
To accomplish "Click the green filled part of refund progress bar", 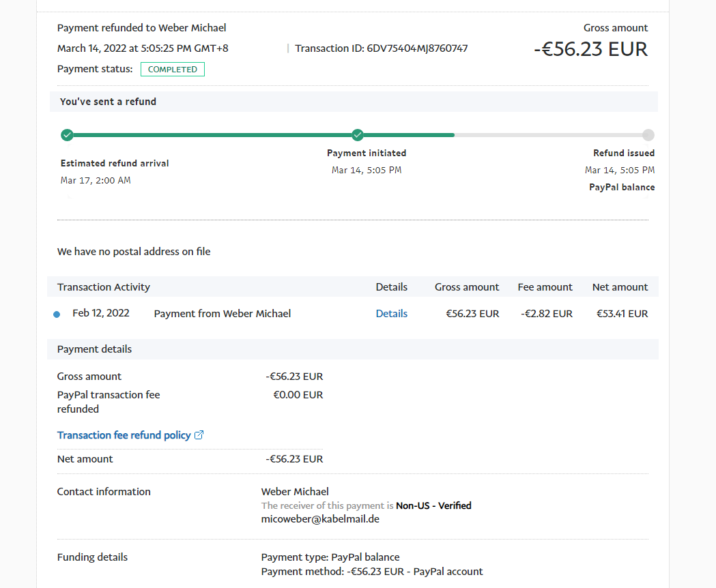I will coord(212,135).
